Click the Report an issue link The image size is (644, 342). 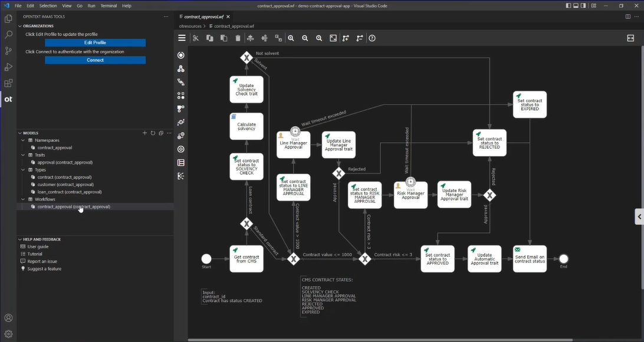click(42, 262)
